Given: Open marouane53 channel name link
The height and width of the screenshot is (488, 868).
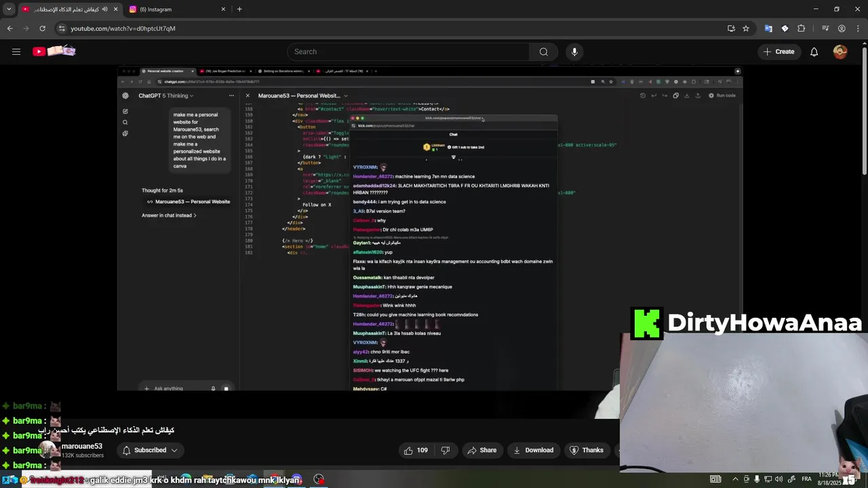Looking at the screenshot, I should 82,446.
